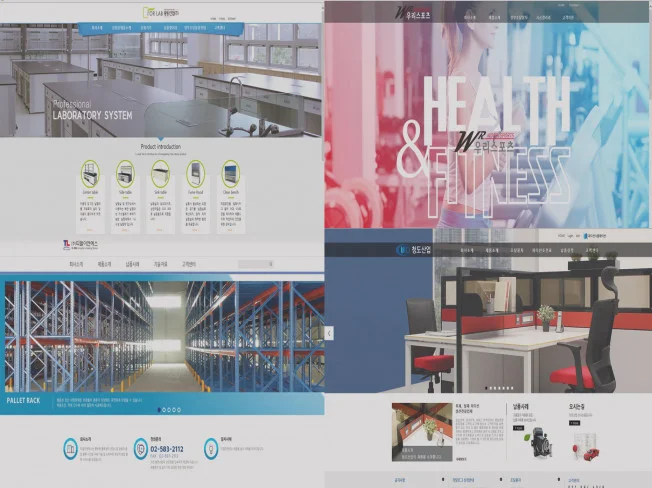The image size is (652, 488).
Task: Click the black more button under 납품사례
Action: (x=518, y=428)
